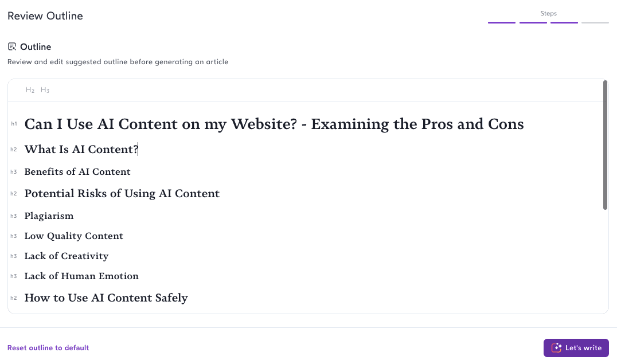This screenshot has height=364, width=617.
Task: Click the Outline section icon
Action: [12, 47]
